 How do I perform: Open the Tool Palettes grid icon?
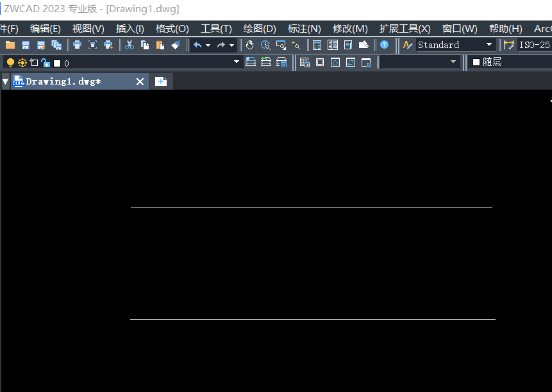pos(333,45)
